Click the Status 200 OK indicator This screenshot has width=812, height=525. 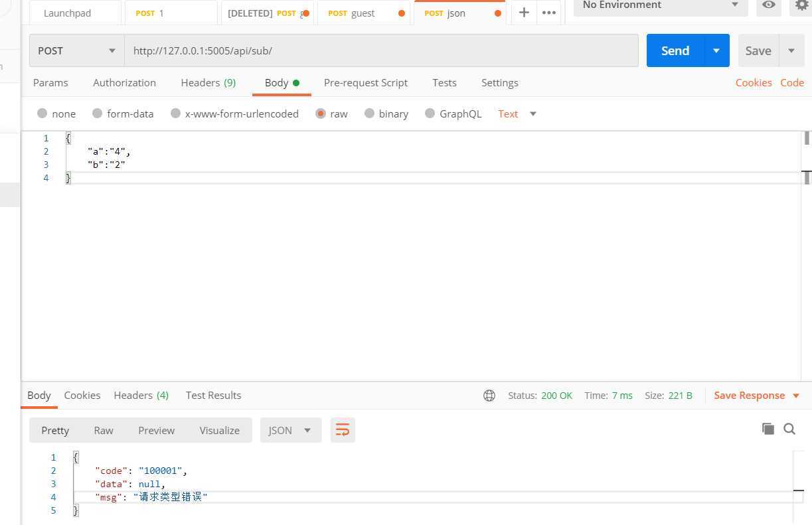point(540,396)
